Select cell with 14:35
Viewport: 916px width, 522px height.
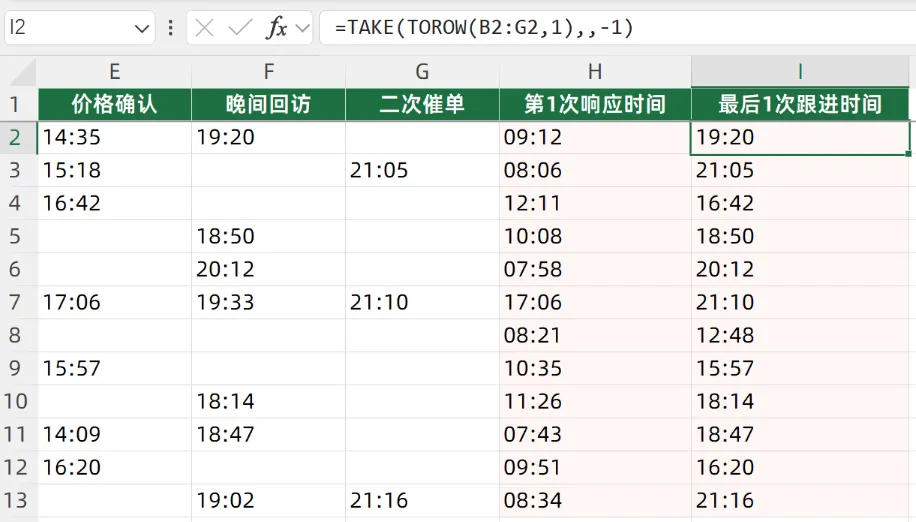pos(114,138)
